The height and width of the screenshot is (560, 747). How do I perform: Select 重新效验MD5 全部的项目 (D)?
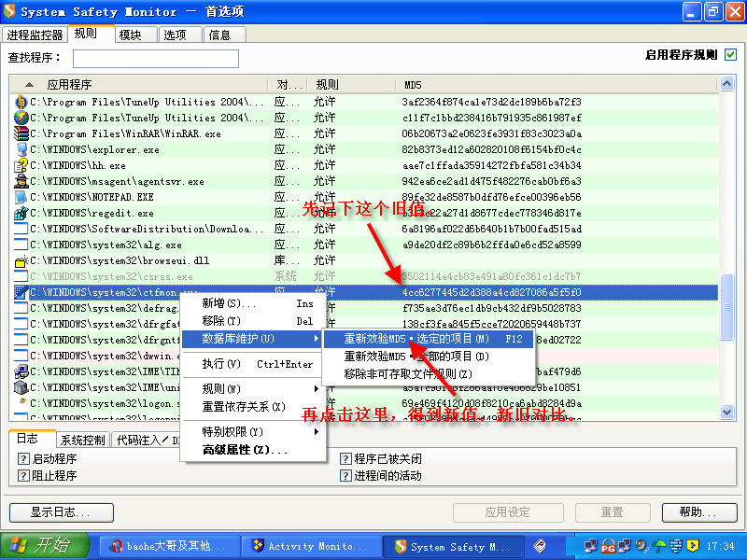click(x=429, y=357)
